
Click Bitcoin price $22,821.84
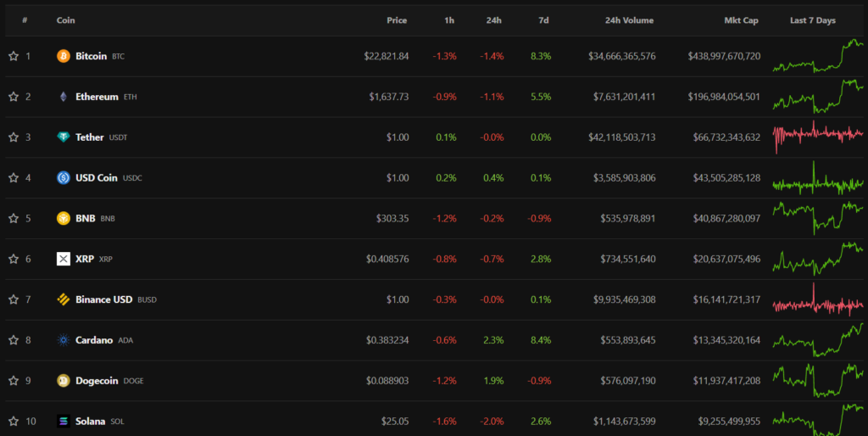[387, 56]
